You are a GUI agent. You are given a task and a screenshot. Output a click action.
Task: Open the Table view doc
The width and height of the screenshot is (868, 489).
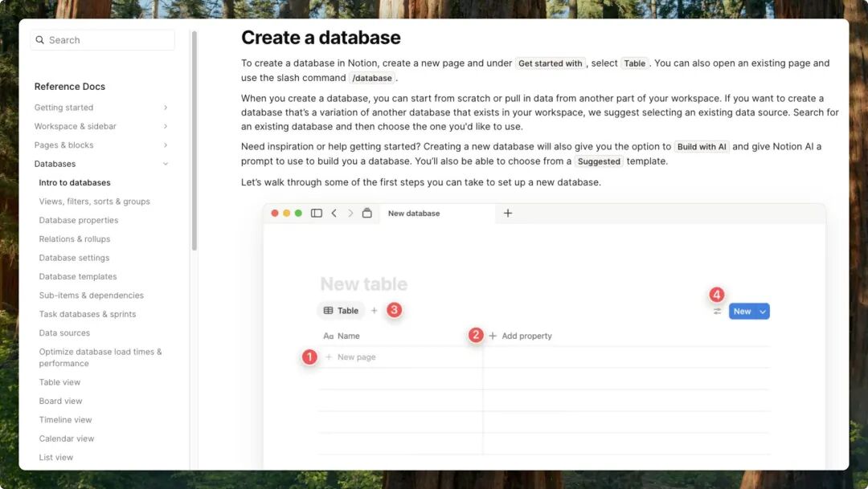pyautogui.click(x=59, y=382)
